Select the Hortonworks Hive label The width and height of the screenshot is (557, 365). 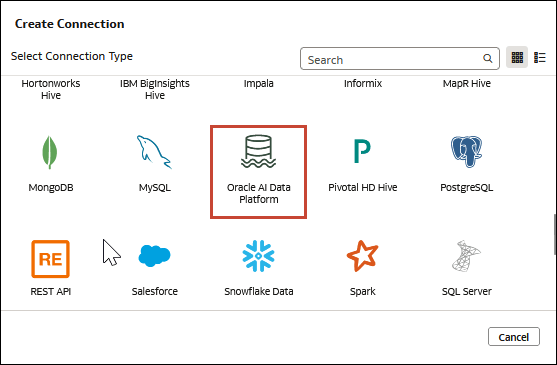pyautogui.click(x=50, y=89)
